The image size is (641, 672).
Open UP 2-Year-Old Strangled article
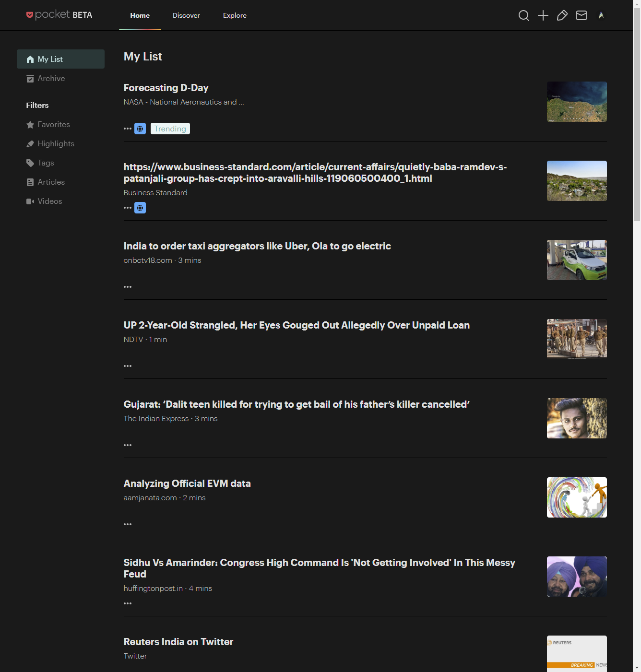click(297, 325)
